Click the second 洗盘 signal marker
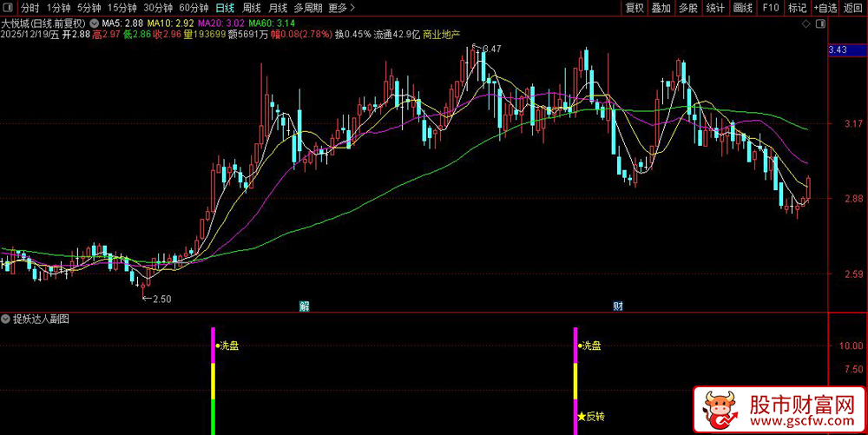The width and height of the screenshot is (868, 435). coord(589,346)
